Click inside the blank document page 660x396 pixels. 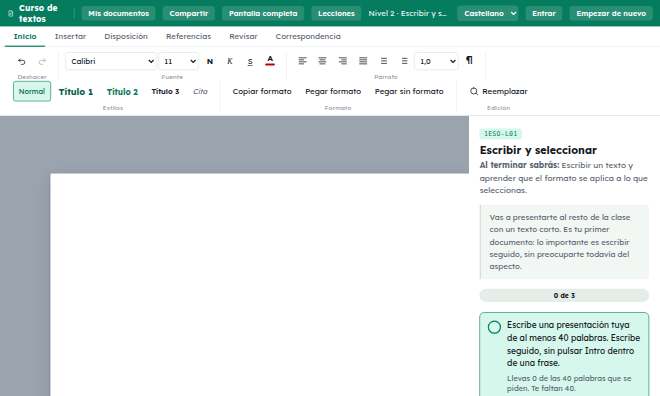pyautogui.click(x=259, y=284)
